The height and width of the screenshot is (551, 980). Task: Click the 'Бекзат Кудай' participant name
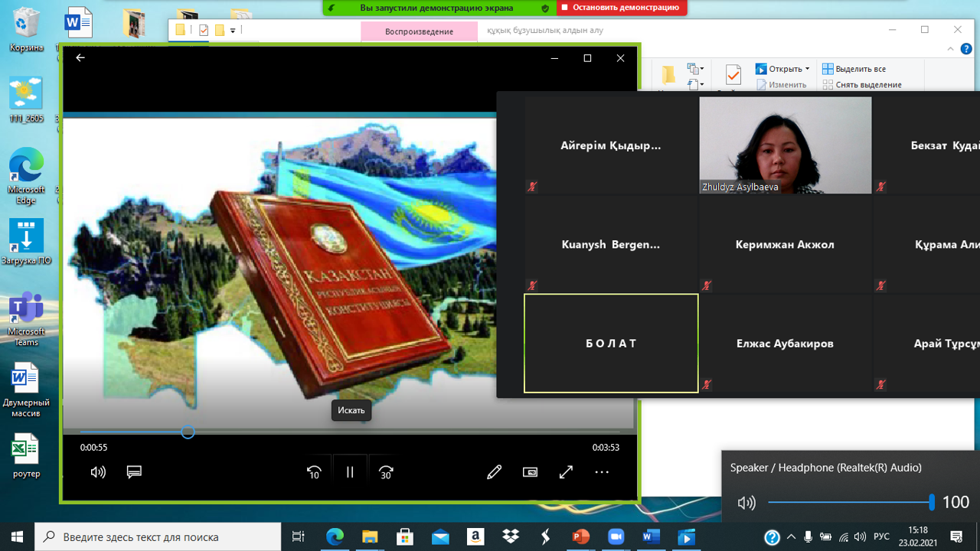pyautogui.click(x=945, y=145)
